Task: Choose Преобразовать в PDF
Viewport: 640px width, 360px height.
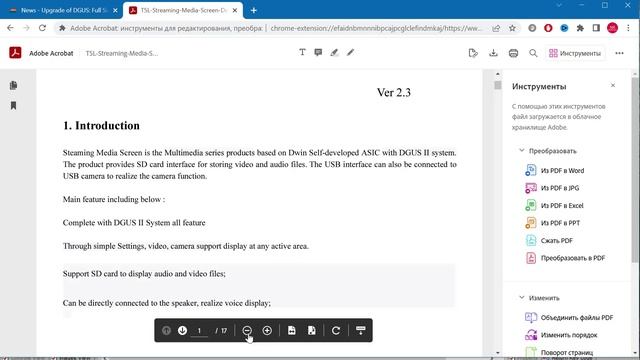Action: (x=565, y=258)
